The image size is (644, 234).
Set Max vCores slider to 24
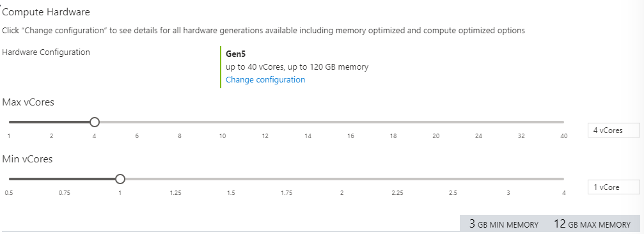[x=478, y=122]
